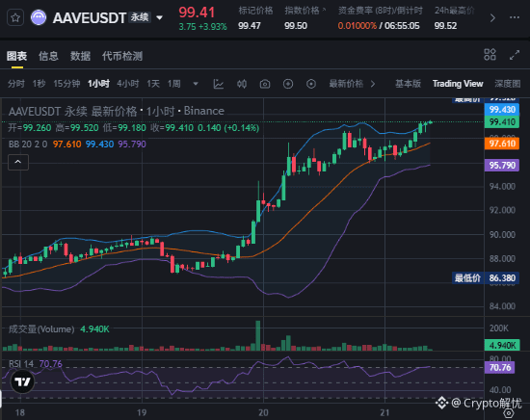
Task: Open the three-dot more options menu
Action: coord(515,17)
